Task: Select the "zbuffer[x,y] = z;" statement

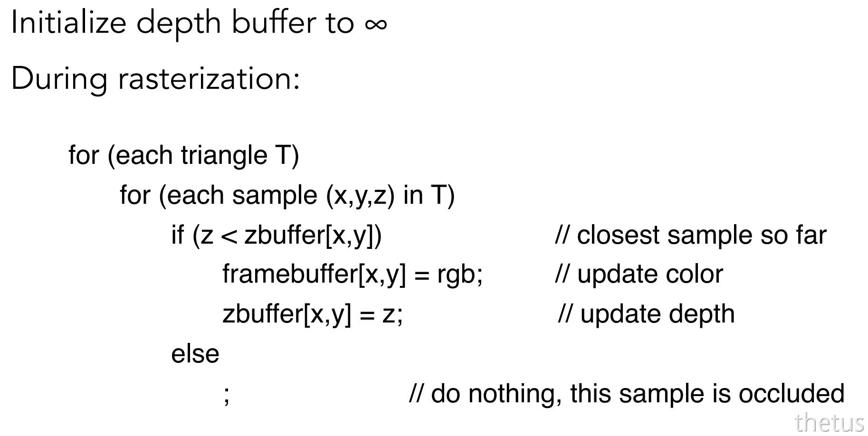Action: click(313, 314)
